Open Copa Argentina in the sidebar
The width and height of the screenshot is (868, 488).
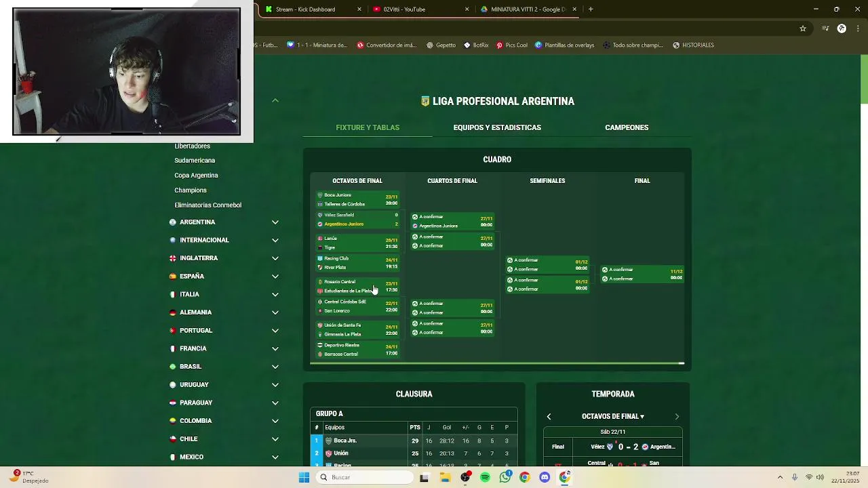(196, 176)
